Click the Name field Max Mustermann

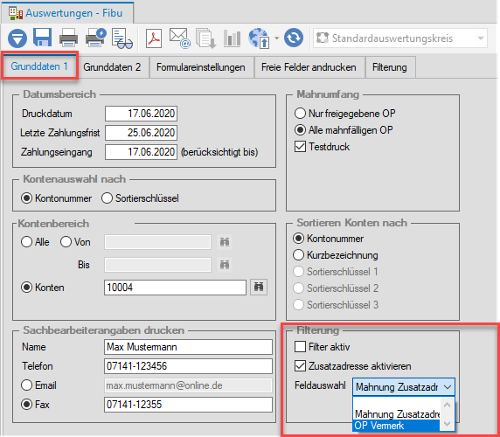[x=188, y=347]
